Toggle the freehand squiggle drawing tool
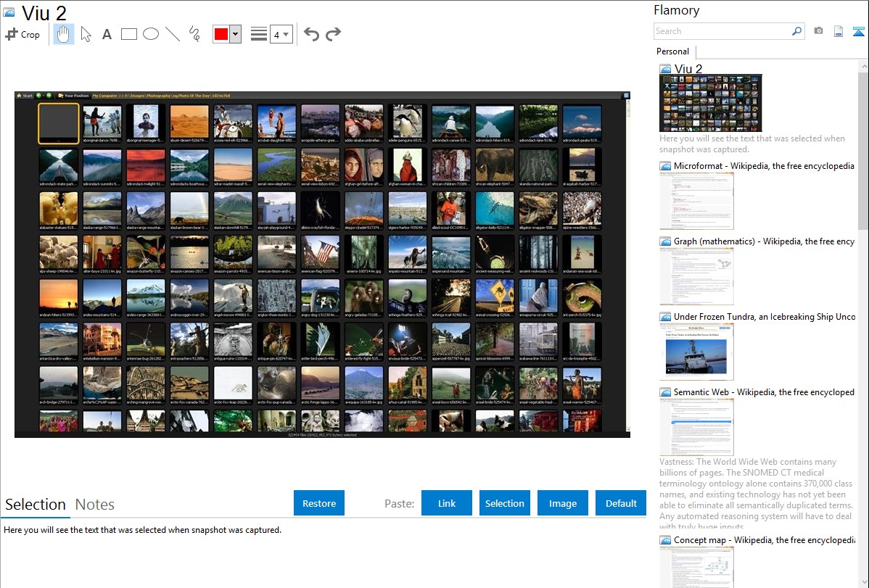The height and width of the screenshot is (588, 869). tap(194, 34)
